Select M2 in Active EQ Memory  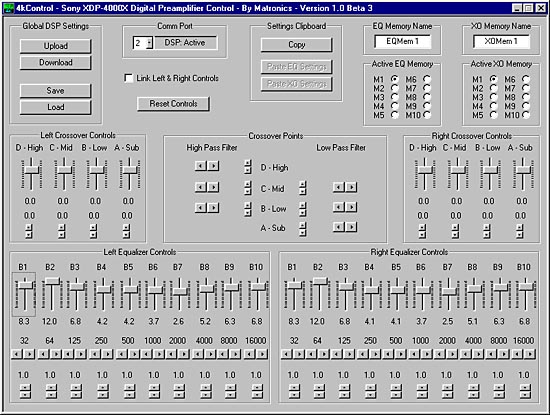[x=395, y=88]
